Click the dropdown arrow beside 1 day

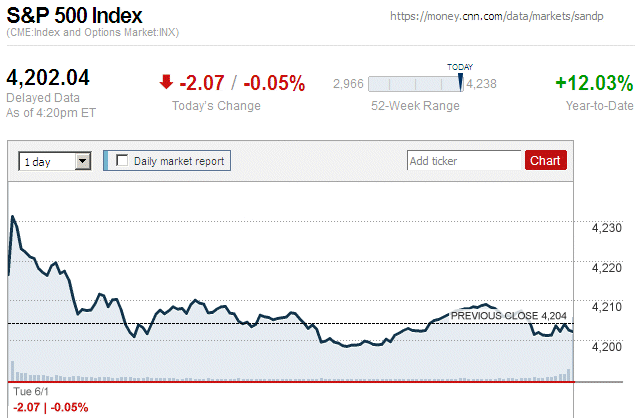[x=82, y=161]
